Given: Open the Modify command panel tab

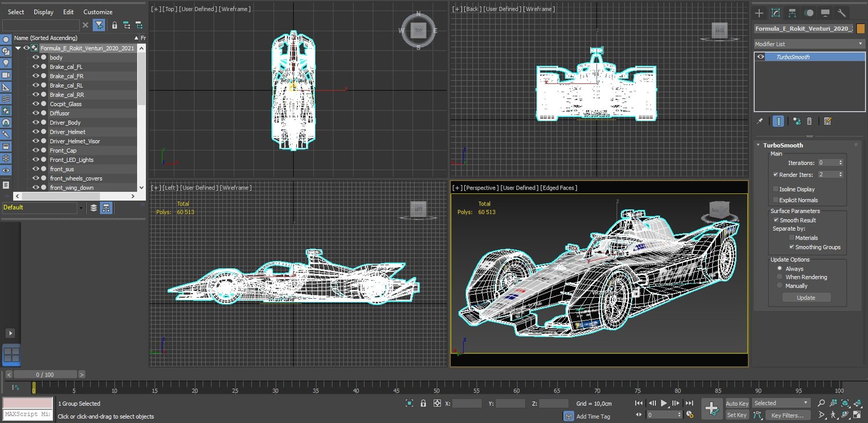Looking at the screenshot, I should [776, 13].
